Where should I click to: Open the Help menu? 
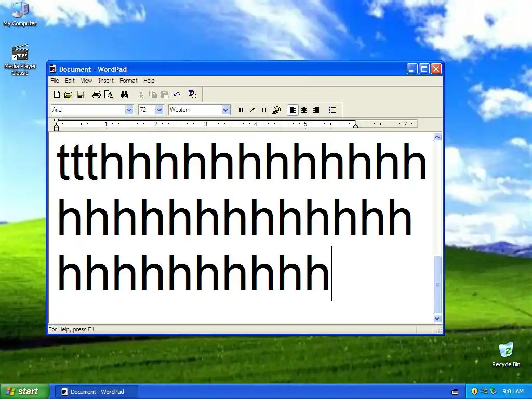(x=149, y=81)
